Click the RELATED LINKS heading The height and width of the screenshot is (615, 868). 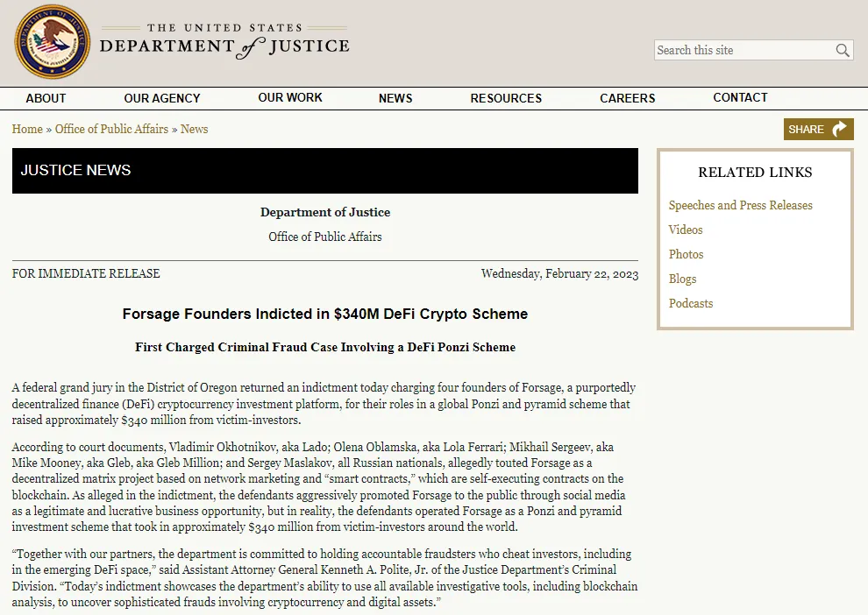pos(755,172)
